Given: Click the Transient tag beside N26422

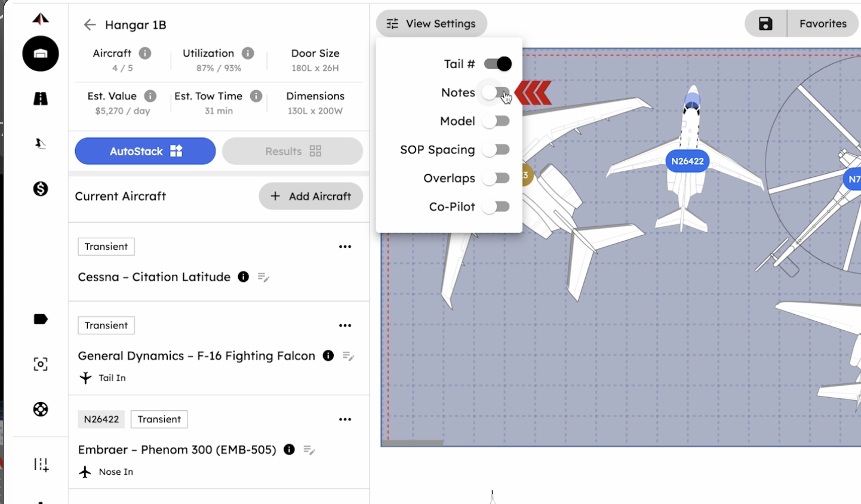Looking at the screenshot, I should (159, 419).
